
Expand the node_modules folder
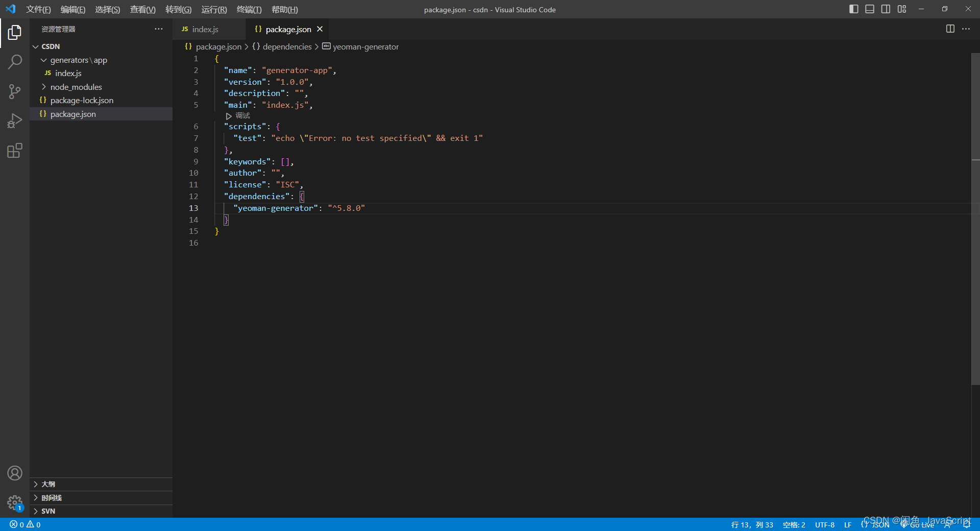[x=101, y=87]
